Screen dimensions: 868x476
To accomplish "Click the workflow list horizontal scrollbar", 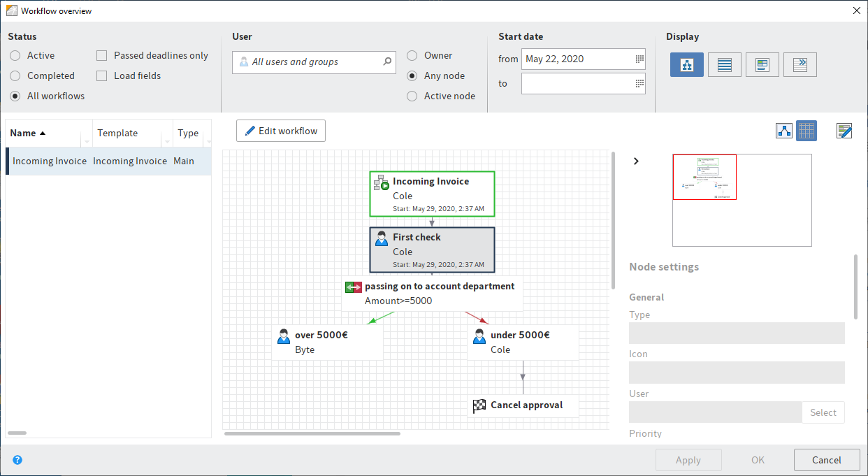I will tap(17, 433).
